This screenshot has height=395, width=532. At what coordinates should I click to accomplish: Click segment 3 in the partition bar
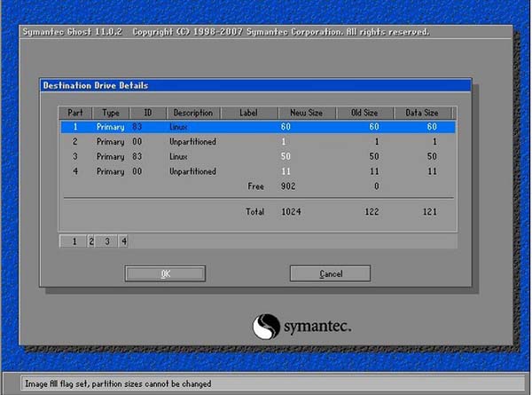coord(107,241)
